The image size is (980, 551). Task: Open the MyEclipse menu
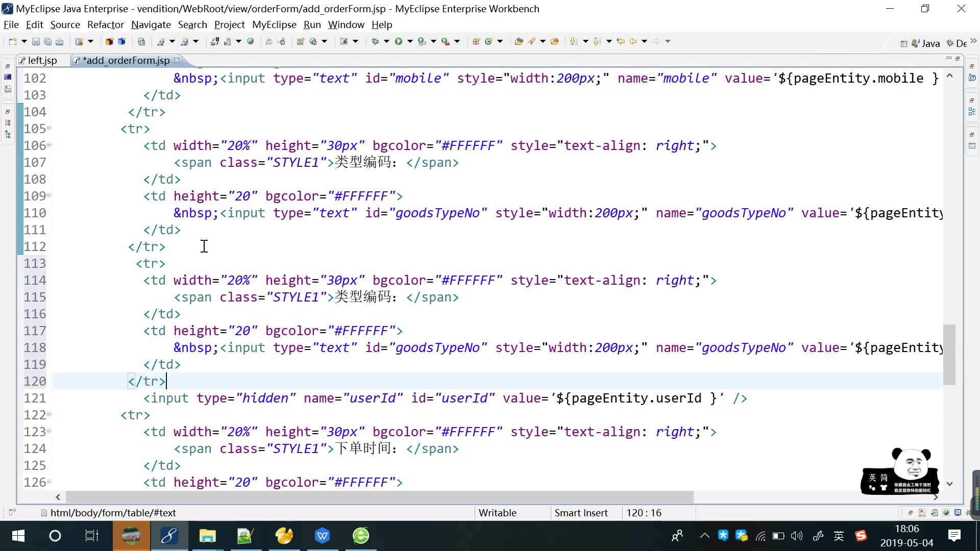pyautogui.click(x=274, y=25)
